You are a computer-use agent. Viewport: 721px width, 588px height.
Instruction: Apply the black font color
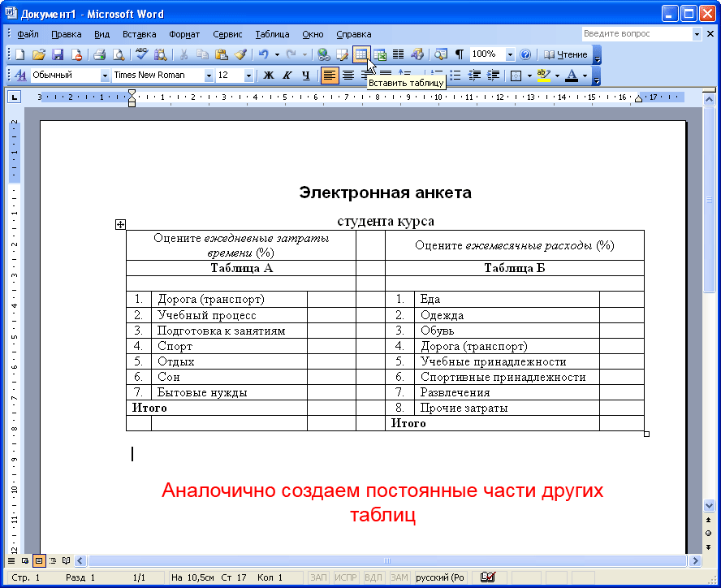click(x=572, y=75)
